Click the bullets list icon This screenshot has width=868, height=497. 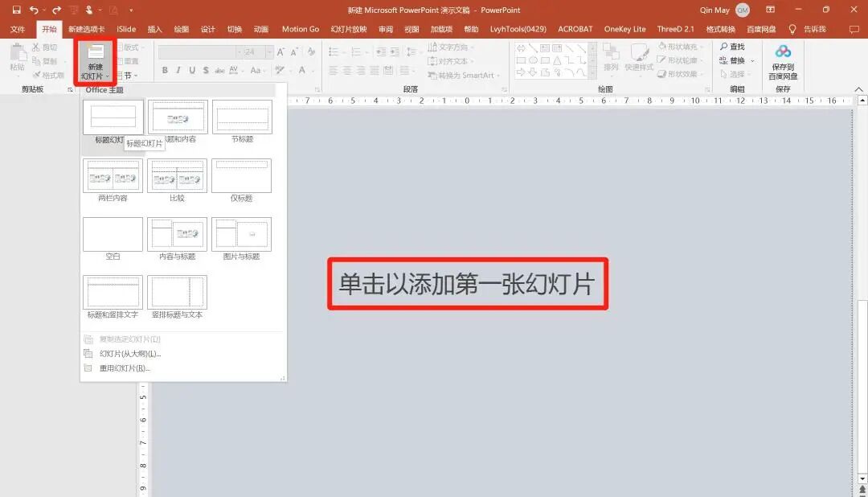coord(334,52)
